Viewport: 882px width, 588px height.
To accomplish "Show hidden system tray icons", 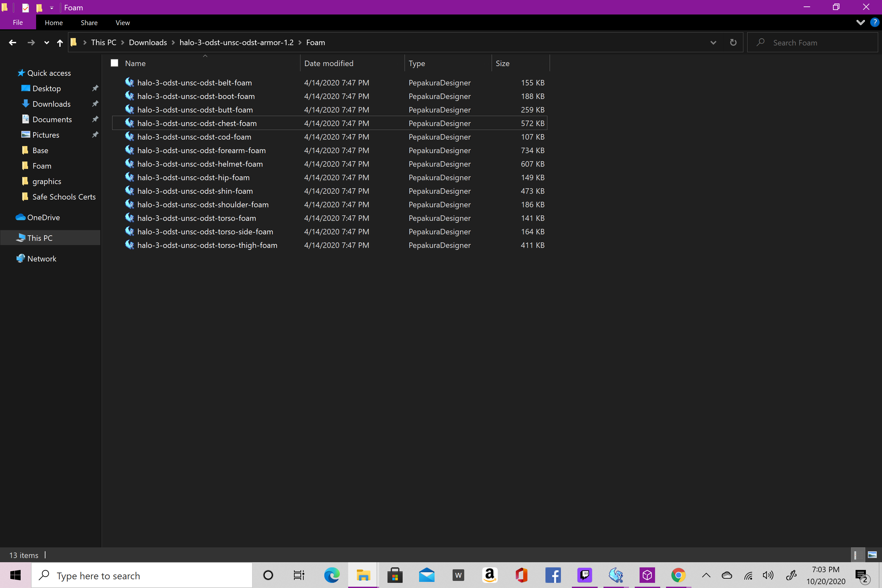I will pyautogui.click(x=706, y=575).
